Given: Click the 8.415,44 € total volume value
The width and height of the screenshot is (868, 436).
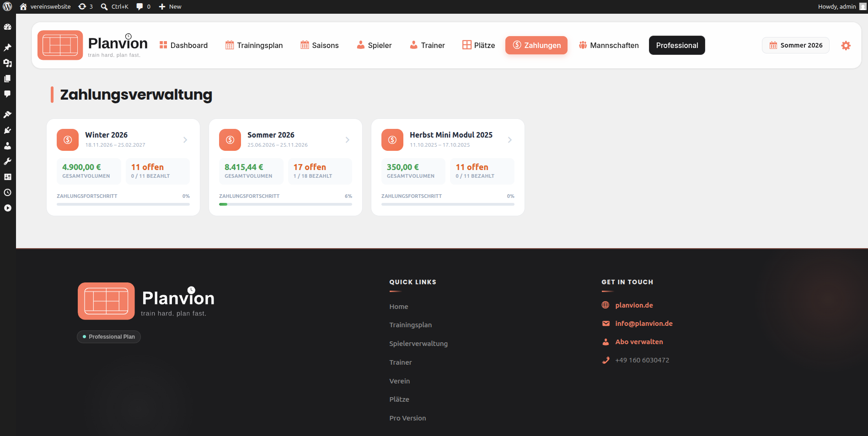Looking at the screenshot, I should point(244,167).
